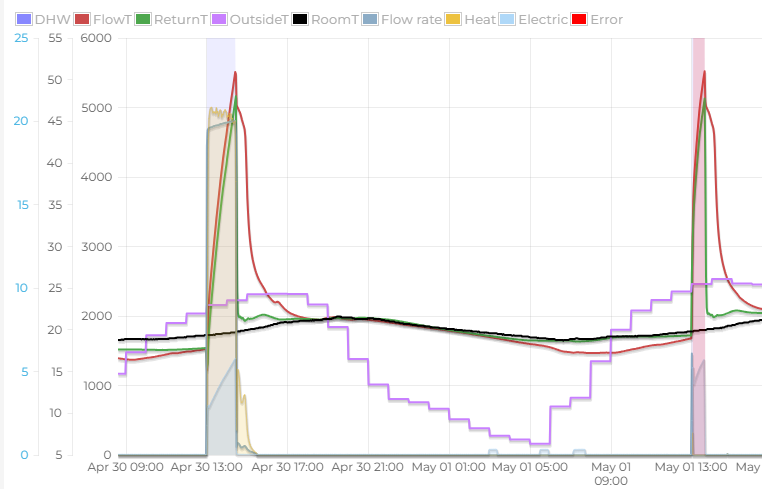The height and width of the screenshot is (489, 762).
Task: Click the May 01 13:00 axis label
Action: pyautogui.click(x=691, y=467)
